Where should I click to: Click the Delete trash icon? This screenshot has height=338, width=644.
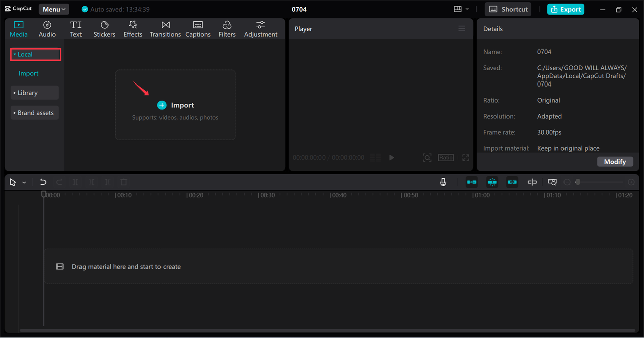pyautogui.click(x=124, y=182)
